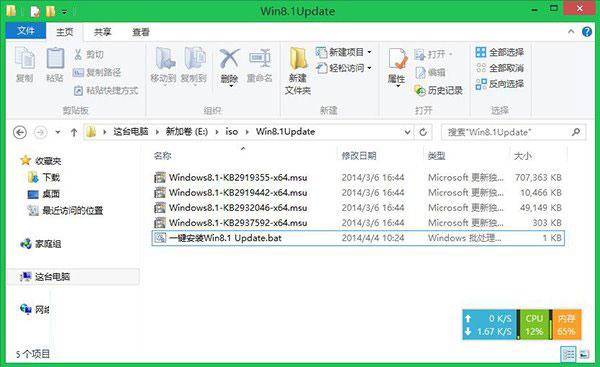Open the File (文件) tab

(x=26, y=30)
